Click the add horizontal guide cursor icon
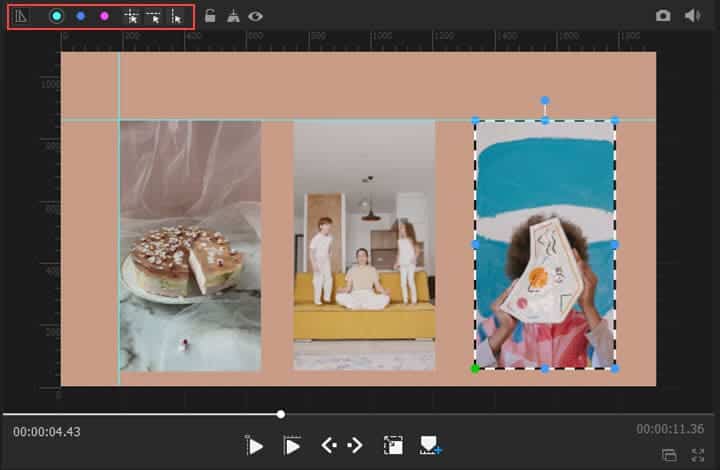Screen dimensions: 720x470 point(153,16)
